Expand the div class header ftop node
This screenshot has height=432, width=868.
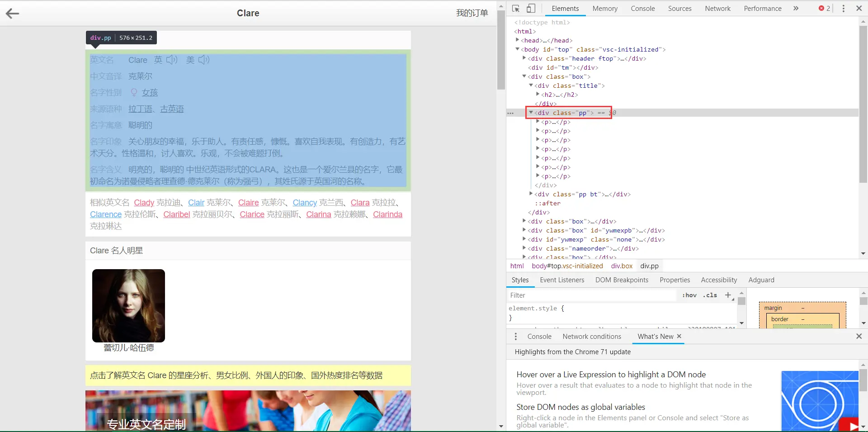point(524,58)
